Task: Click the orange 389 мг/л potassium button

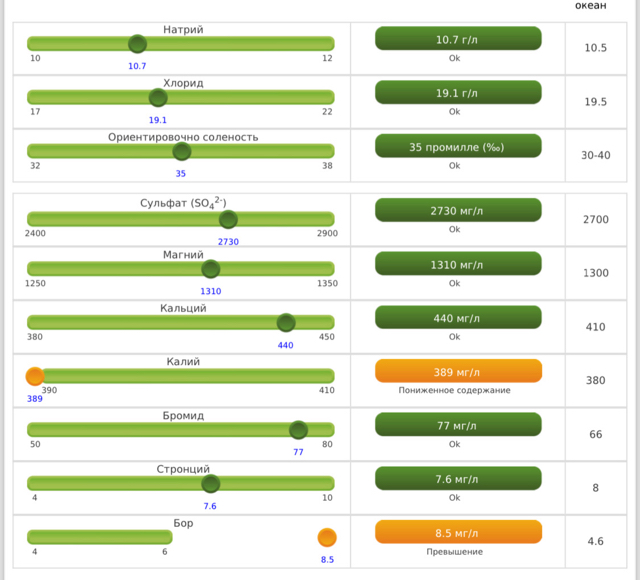Action: [x=458, y=371]
